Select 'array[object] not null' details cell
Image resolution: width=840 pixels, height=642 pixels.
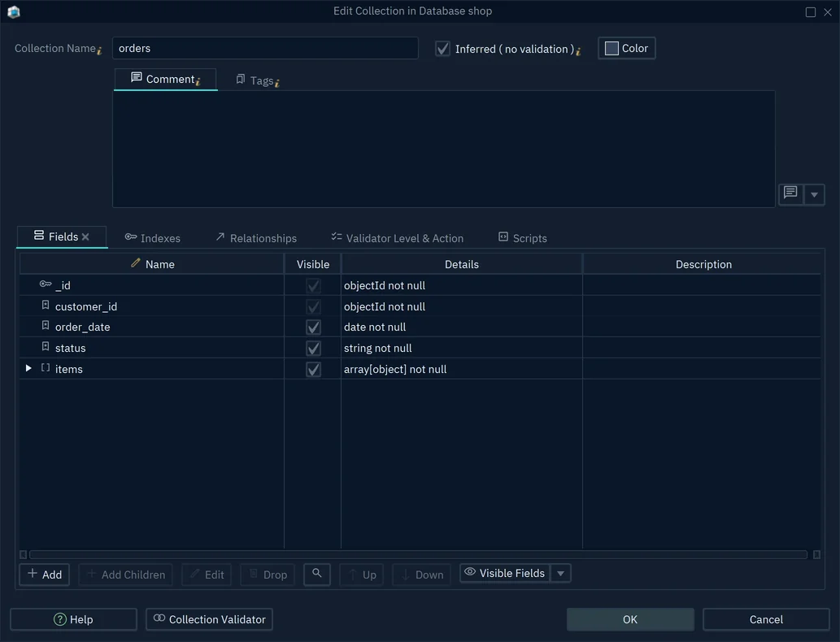[461, 369]
